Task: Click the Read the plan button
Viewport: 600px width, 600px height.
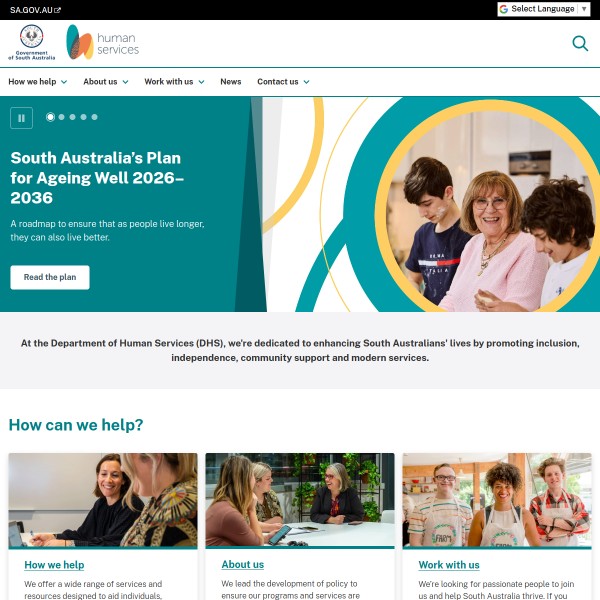Action: coord(50,277)
